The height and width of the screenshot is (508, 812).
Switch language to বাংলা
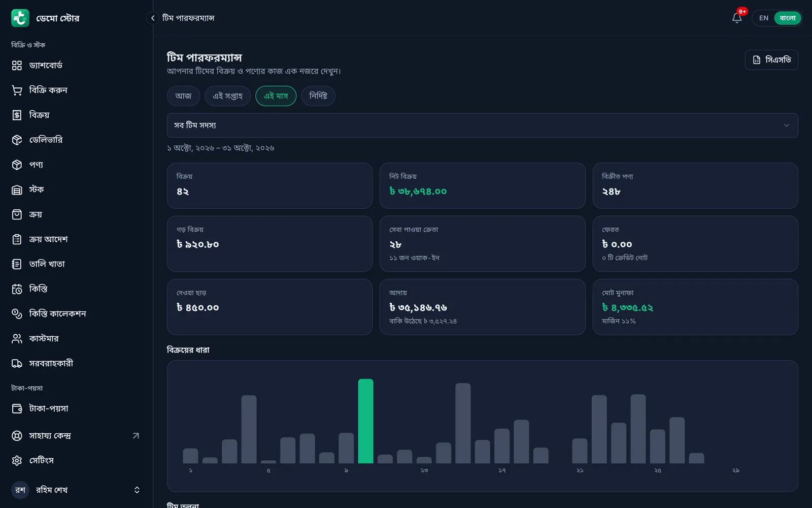point(787,18)
